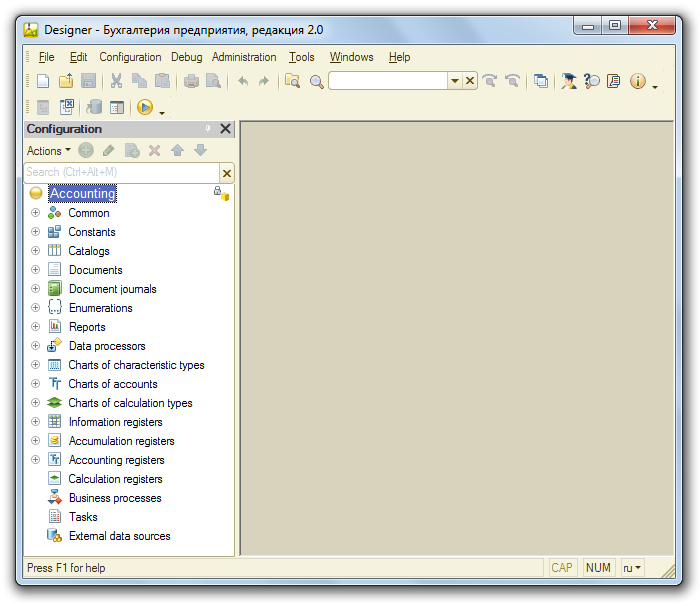
Task: Open the Actions dropdown menu
Action: (x=48, y=151)
